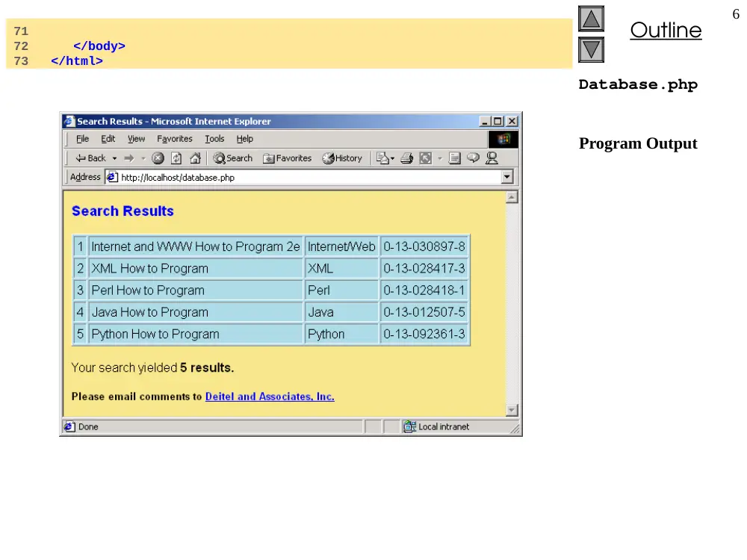The width and height of the screenshot is (747, 560).
Task: Open the Back history dropdown arrow
Action: (114, 158)
